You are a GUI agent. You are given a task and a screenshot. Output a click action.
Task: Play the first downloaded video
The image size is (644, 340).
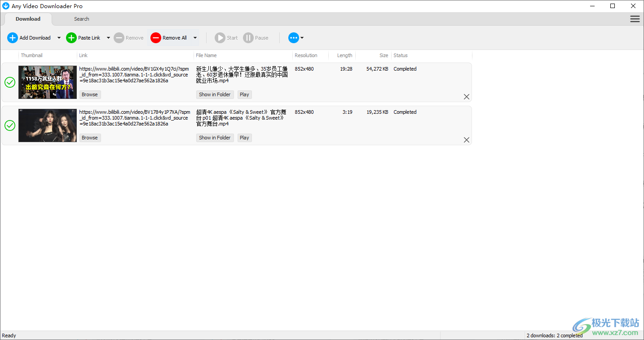[x=244, y=94]
